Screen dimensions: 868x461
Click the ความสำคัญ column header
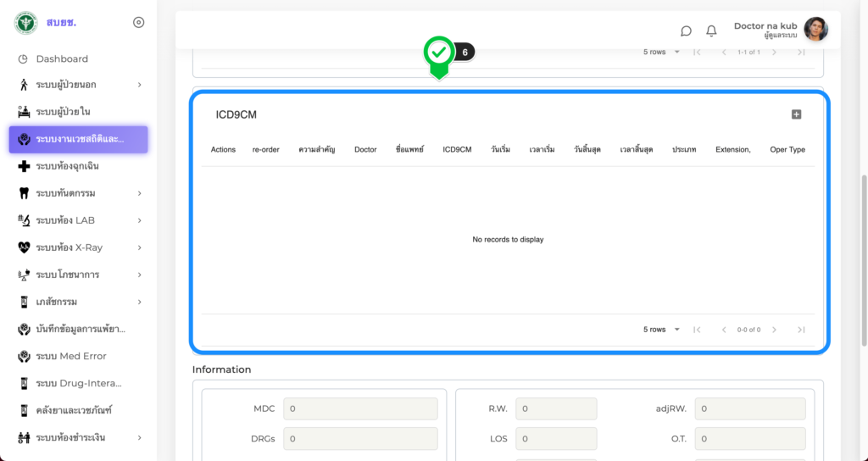point(317,150)
